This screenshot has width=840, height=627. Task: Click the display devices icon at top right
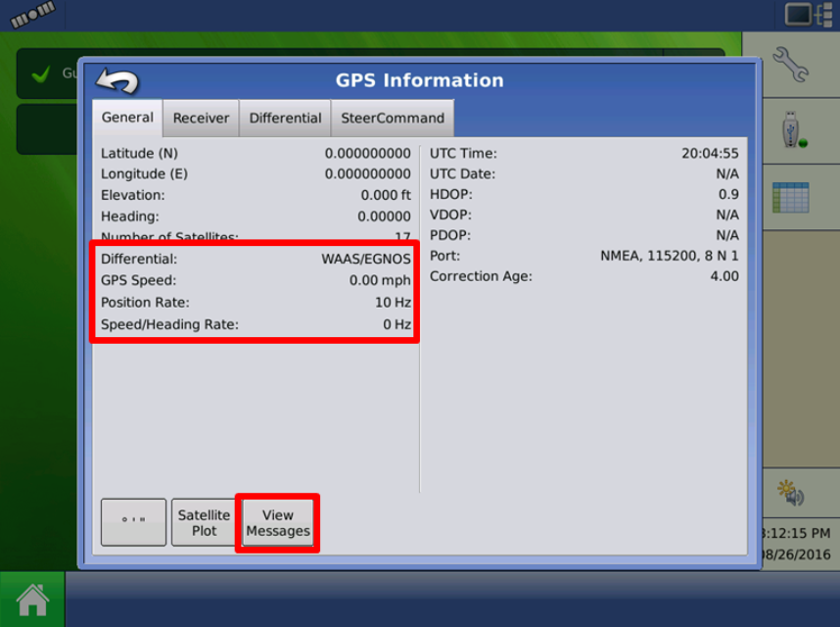pyautogui.click(x=808, y=15)
